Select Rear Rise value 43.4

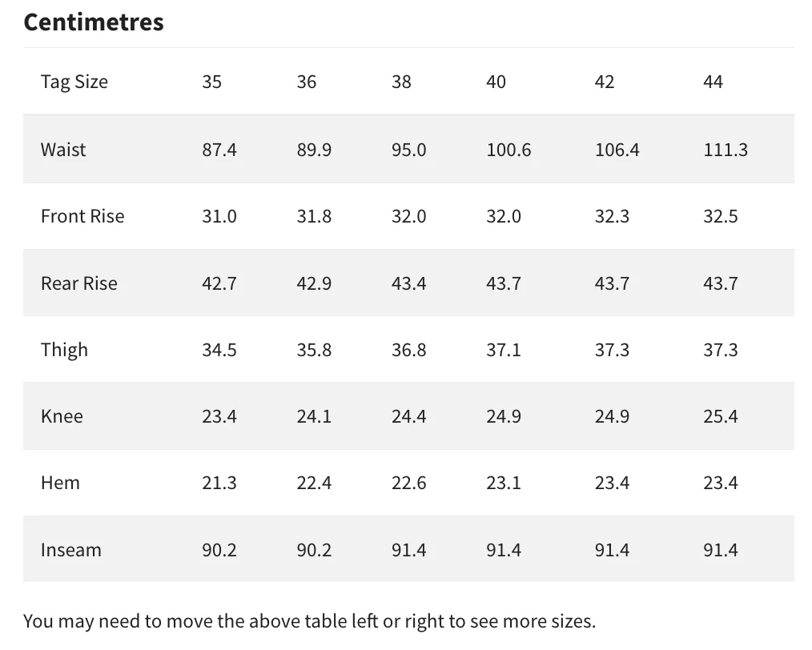click(x=408, y=283)
